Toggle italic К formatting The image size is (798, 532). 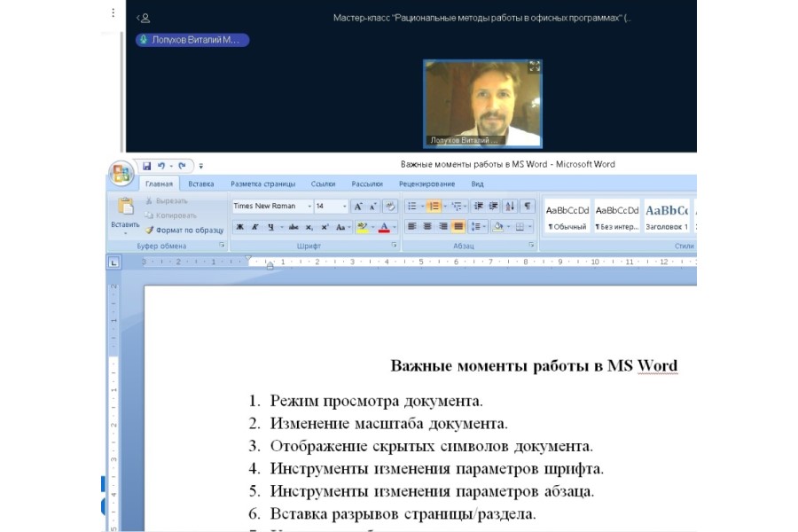tap(255, 227)
